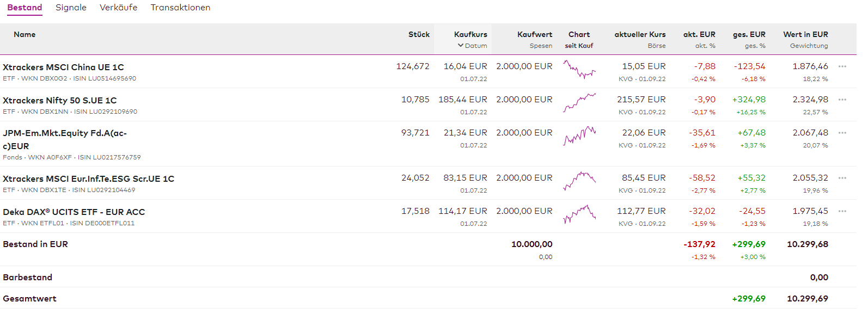The height and width of the screenshot is (314, 868).
Task: Sort by the Wert in EUR header
Action: coord(805,34)
